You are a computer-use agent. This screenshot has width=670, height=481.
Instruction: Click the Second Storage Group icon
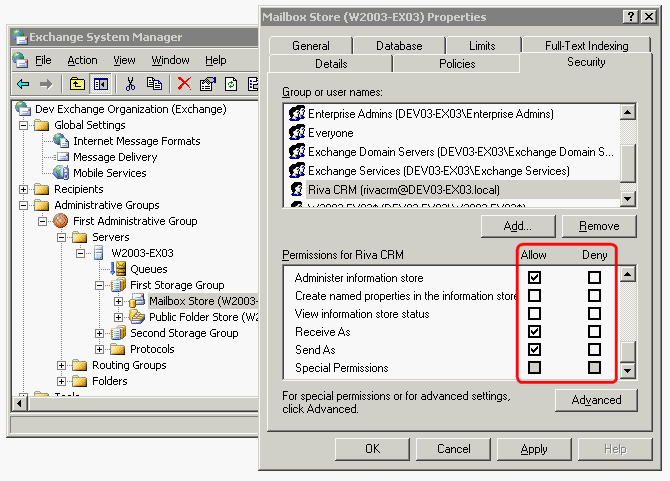pyautogui.click(x=118, y=333)
